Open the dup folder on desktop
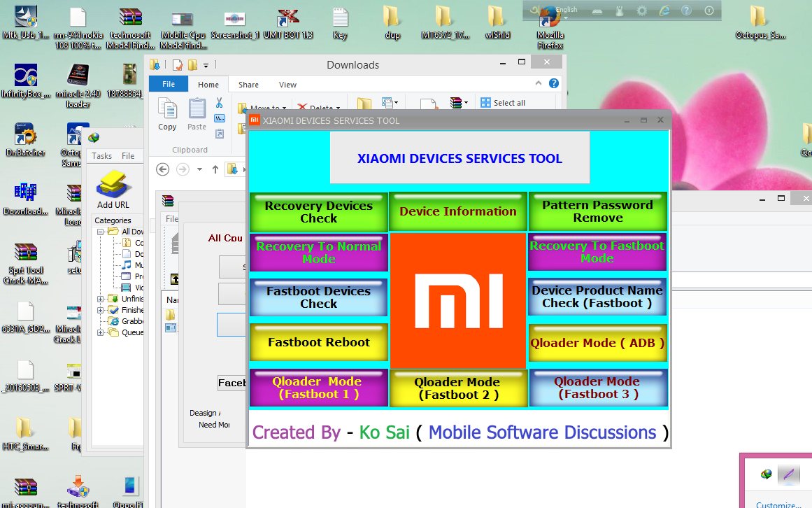The image size is (812, 508). [392, 24]
